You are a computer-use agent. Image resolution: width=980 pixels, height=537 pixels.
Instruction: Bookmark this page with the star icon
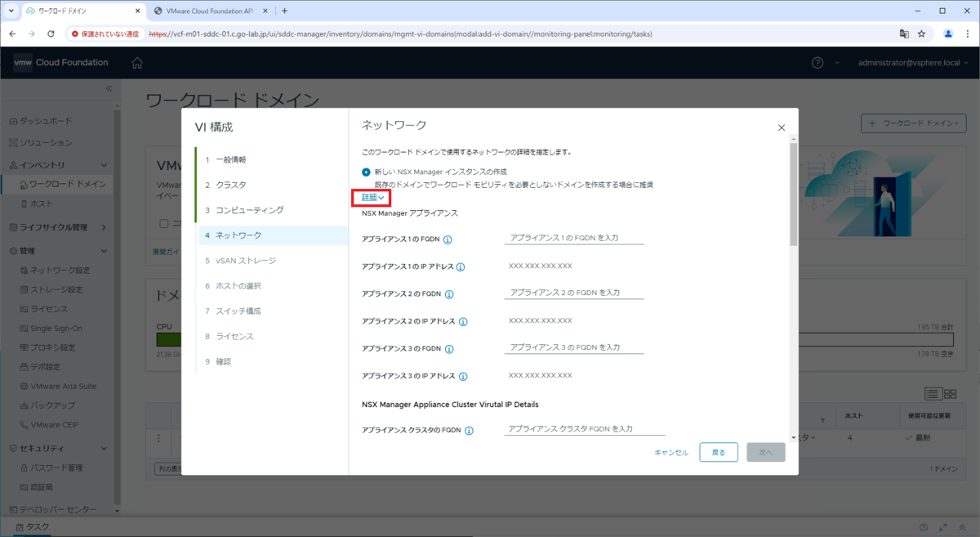922,34
